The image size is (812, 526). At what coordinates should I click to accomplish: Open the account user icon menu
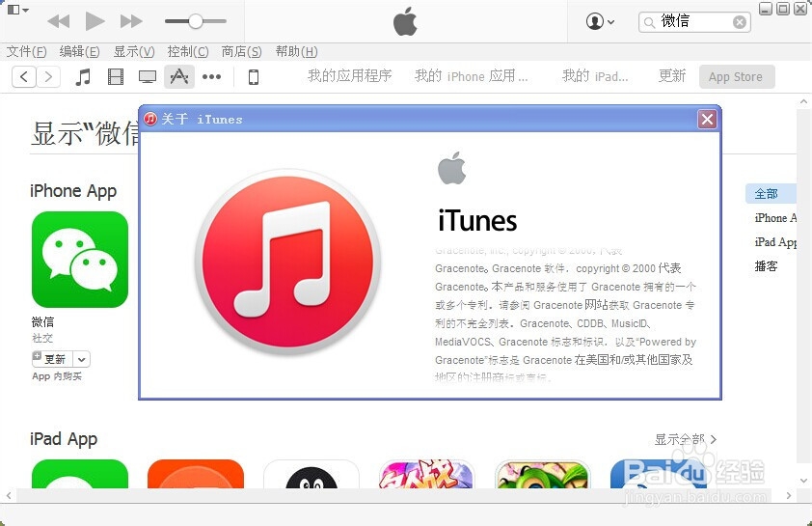(600, 22)
